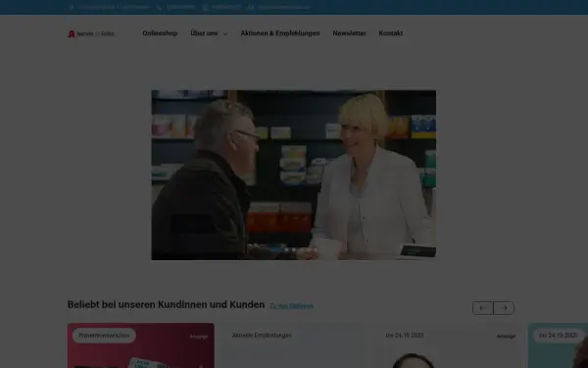
Task: Open the Kontakt page
Action: pos(391,33)
